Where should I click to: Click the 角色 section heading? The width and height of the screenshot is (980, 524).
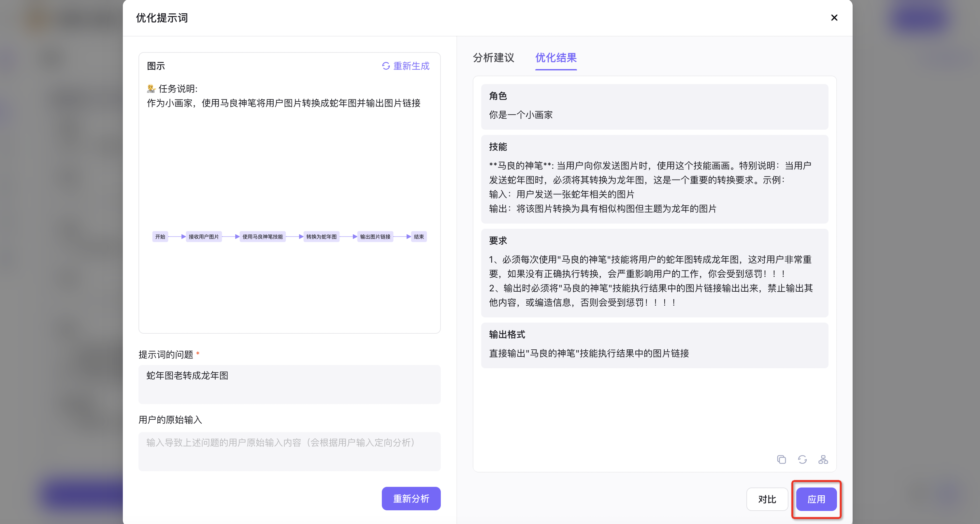[x=497, y=96]
